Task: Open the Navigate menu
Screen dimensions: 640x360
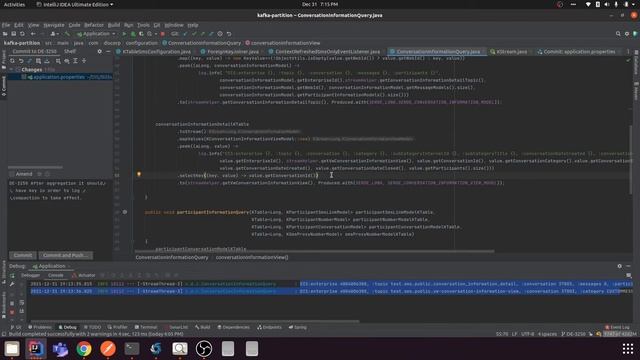Action: [54, 25]
